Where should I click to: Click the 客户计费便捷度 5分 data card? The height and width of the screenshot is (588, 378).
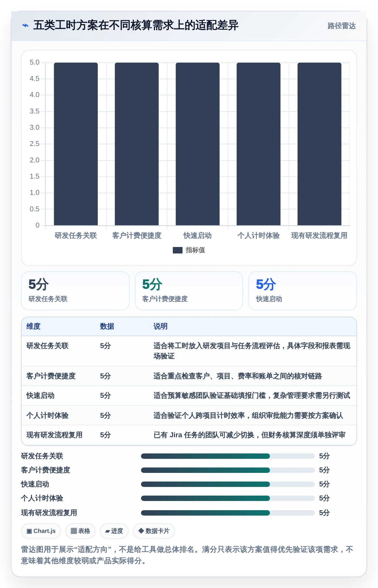point(189,291)
